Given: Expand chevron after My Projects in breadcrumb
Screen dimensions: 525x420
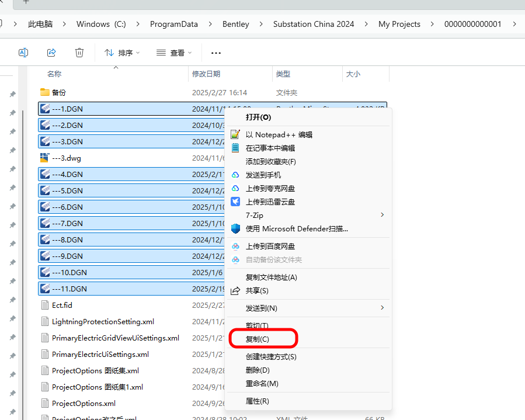Looking at the screenshot, I should [x=432, y=24].
